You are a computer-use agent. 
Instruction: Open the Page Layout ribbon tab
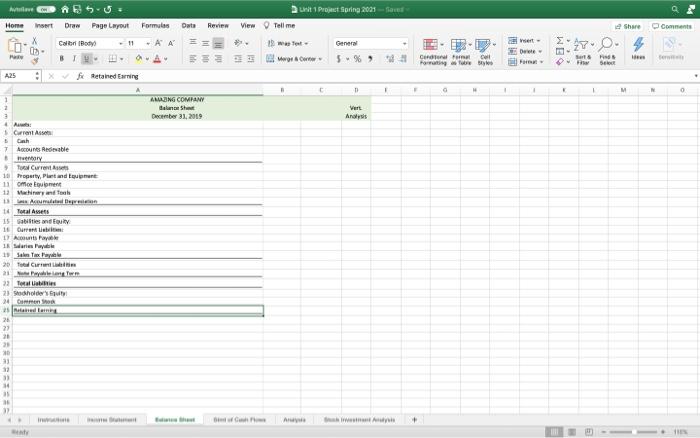click(110, 25)
